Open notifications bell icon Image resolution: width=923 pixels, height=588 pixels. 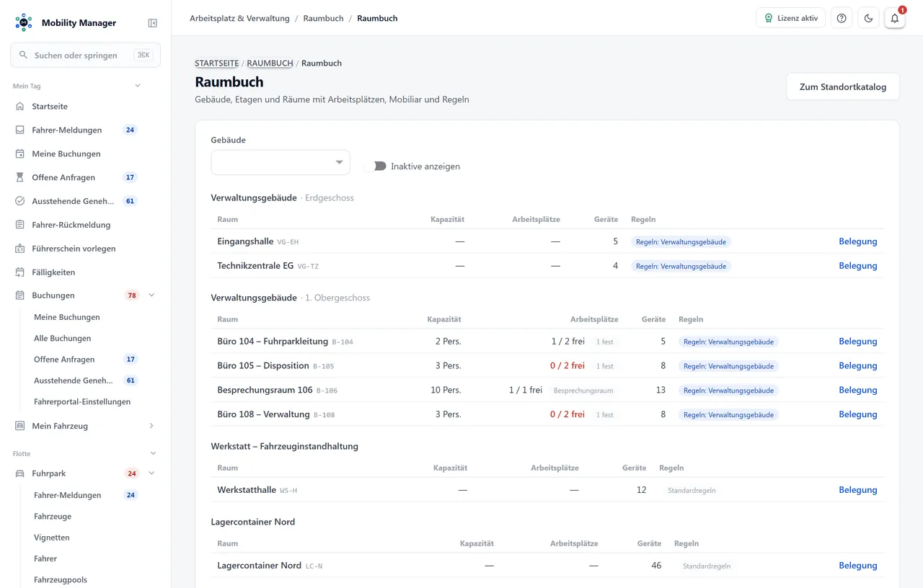click(x=895, y=18)
